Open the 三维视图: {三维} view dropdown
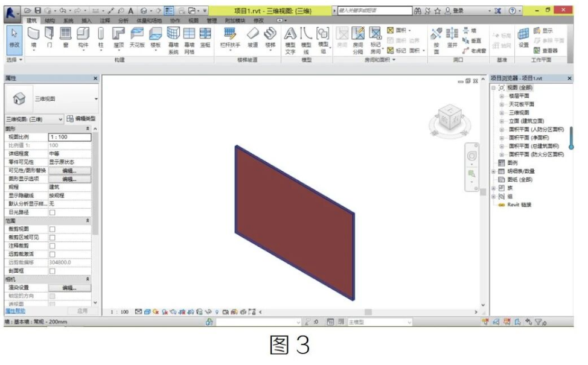 click(34, 119)
